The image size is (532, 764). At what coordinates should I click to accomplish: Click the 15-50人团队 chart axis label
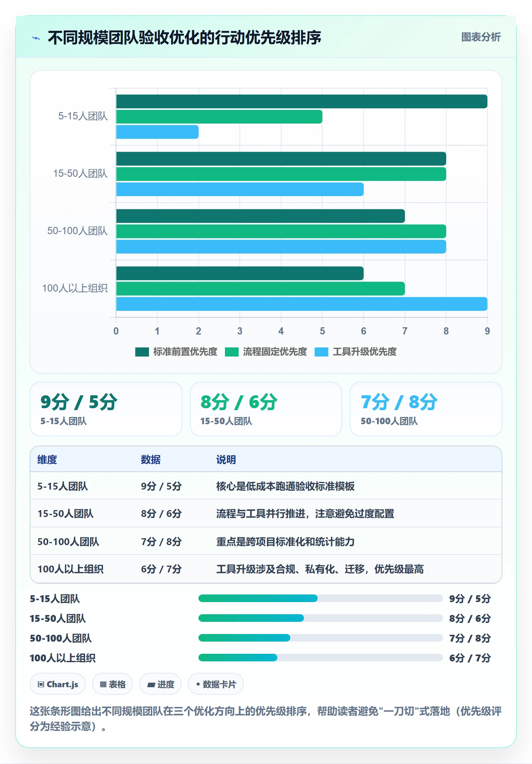click(80, 174)
